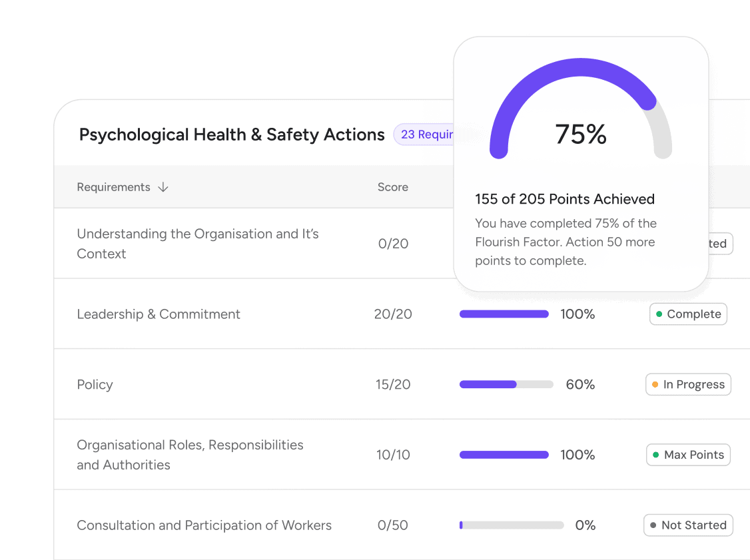The image size is (750, 560).
Task: Expand the Max Points badge for Organisational Roles
Action: pos(688,455)
